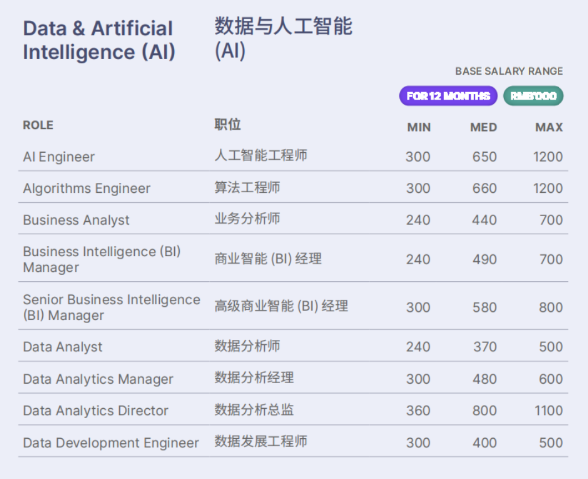The width and height of the screenshot is (588, 479).
Task: Click the RMB'000 green badge
Action: [533, 96]
